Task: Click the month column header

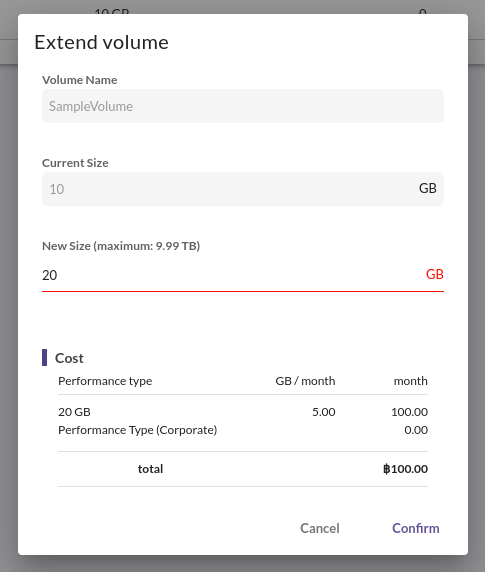Action: coord(411,381)
